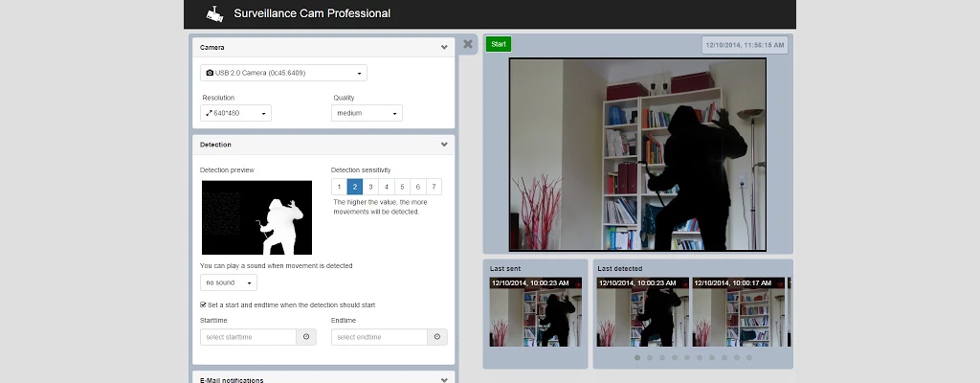The width and height of the screenshot is (980, 383).
Task: Click the Detection section header title
Action: pos(215,145)
